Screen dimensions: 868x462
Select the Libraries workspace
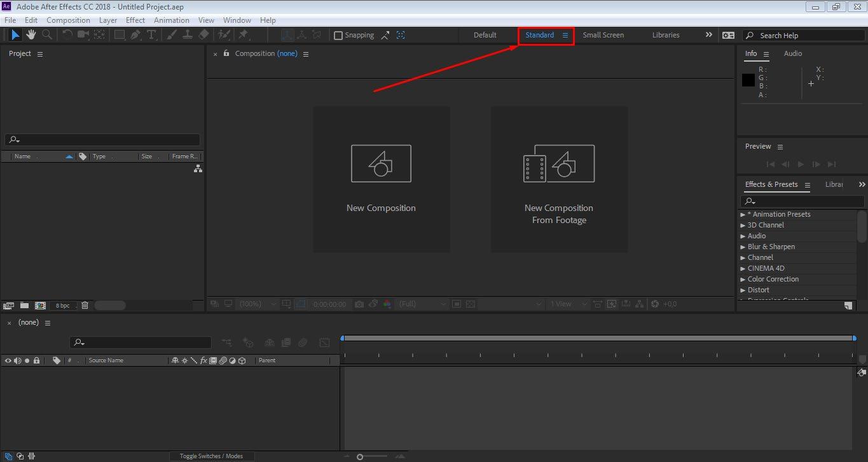click(x=666, y=35)
